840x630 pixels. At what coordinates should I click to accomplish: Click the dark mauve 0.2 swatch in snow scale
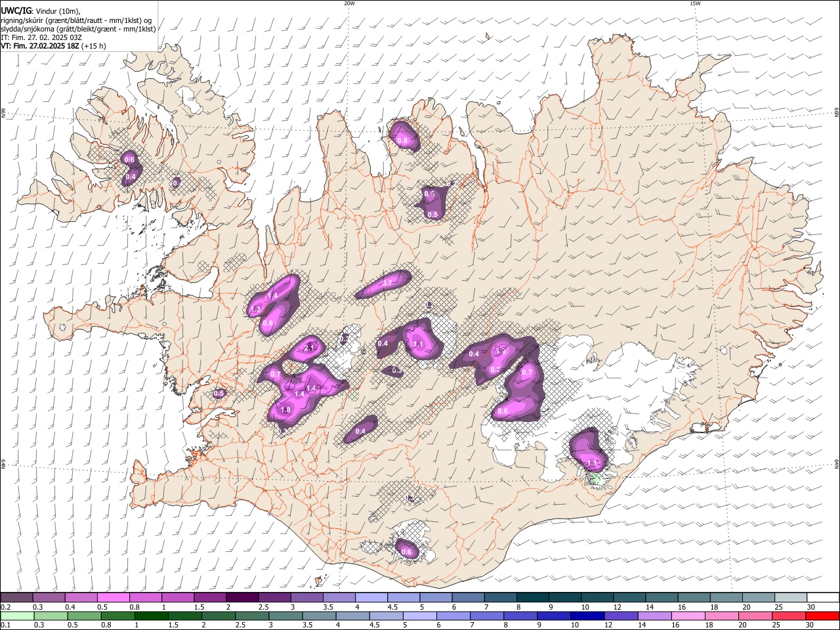[16, 598]
